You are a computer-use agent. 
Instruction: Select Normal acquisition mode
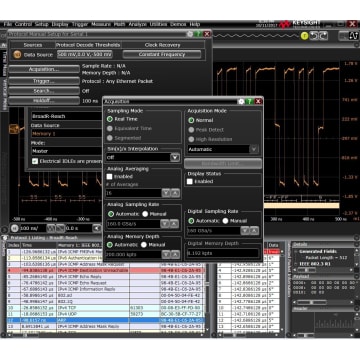pyautogui.click(x=191, y=120)
